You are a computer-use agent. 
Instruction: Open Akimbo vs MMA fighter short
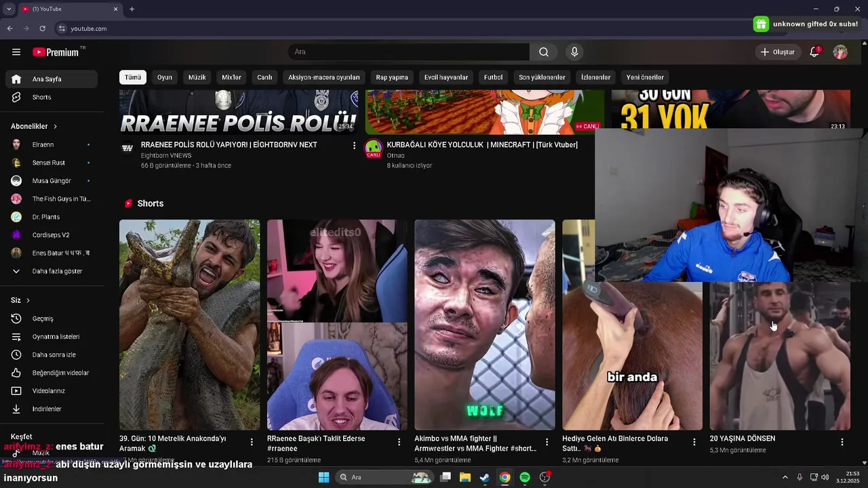click(484, 325)
